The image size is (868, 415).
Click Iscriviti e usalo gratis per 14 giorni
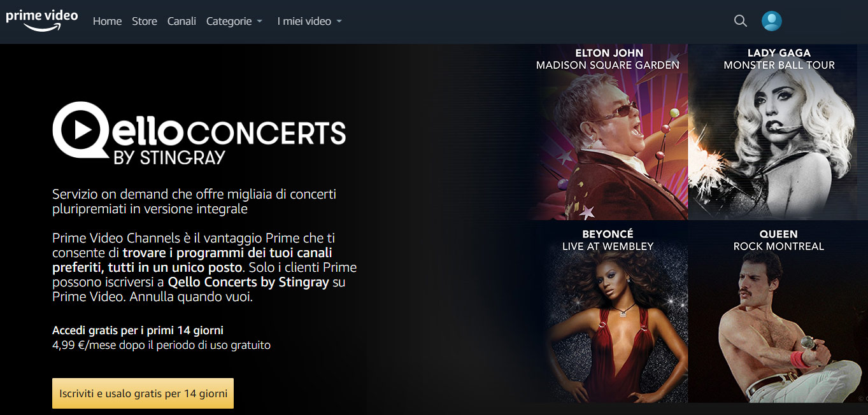(x=143, y=393)
